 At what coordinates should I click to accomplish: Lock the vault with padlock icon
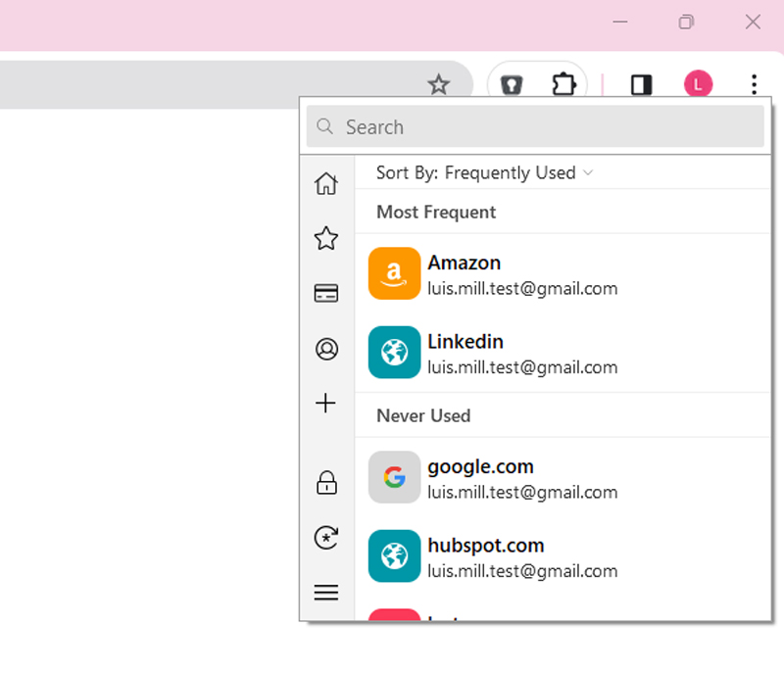pos(326,482)
